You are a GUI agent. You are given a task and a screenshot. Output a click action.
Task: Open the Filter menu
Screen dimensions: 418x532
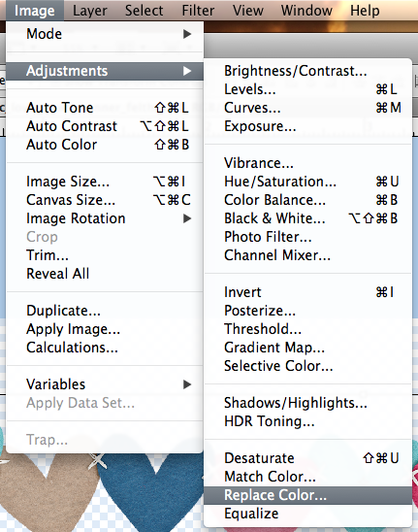(198, 11)
